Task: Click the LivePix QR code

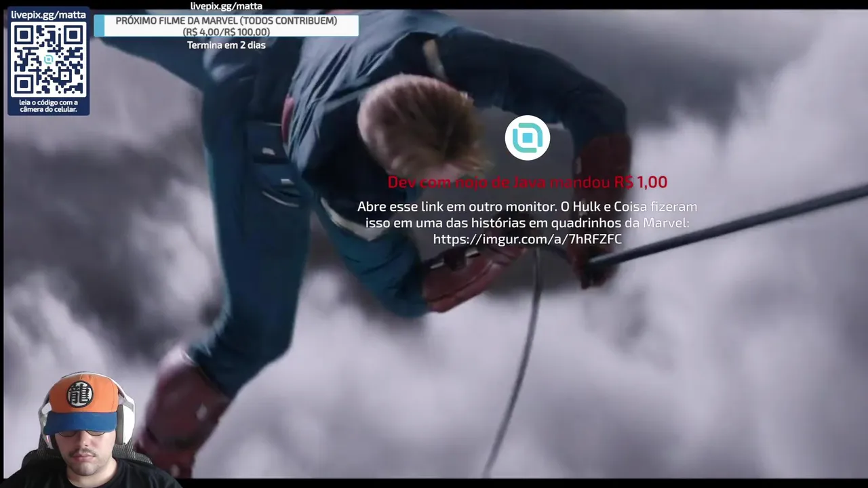Action: [x=48, y=59]
